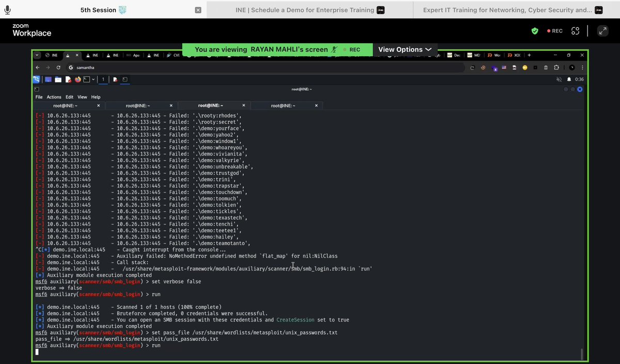
Task: Switch to the first root@INE terminal tab
Action: pyautogui.click(x=65, y=105)
